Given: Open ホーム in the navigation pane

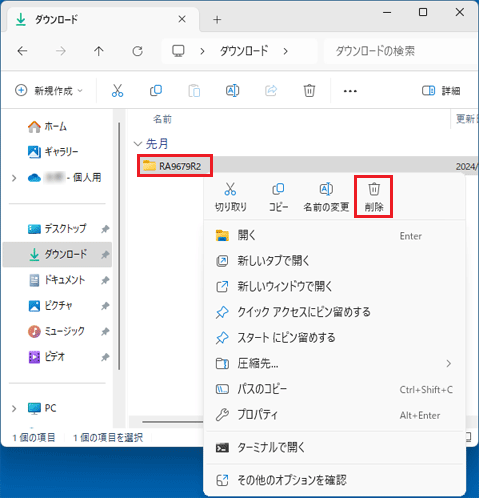Looking at the screenshot, I should 47,127.
